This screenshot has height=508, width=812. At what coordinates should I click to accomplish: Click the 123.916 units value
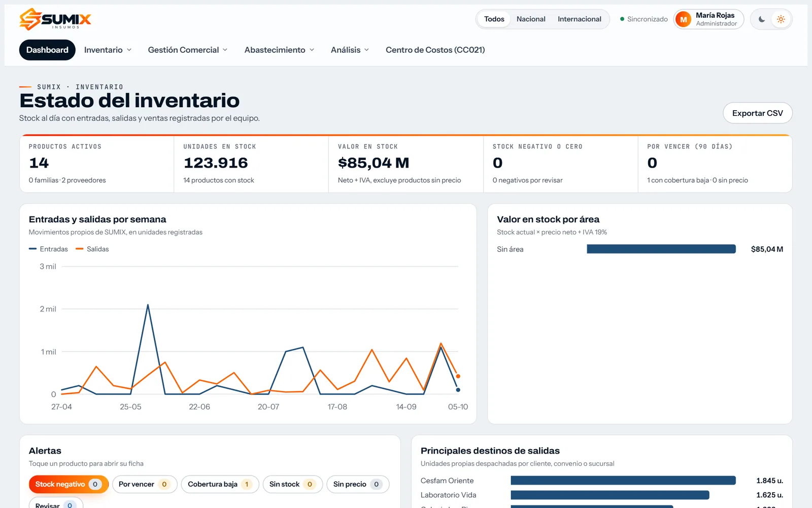point(216,163)
